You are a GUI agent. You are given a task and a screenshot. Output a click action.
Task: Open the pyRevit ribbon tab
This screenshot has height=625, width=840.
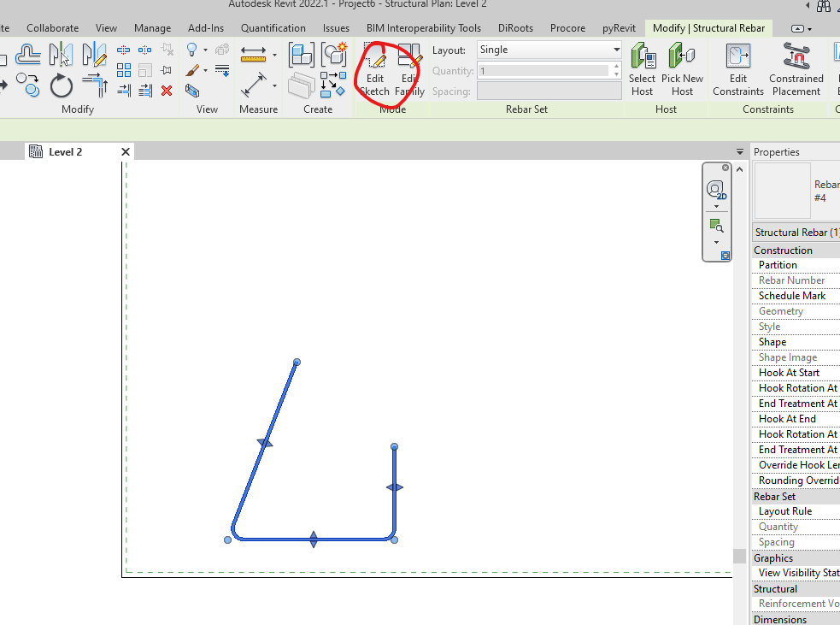619,28
